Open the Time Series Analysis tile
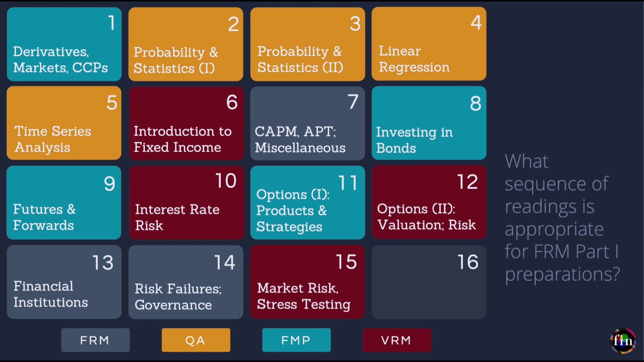 (64, 123)
